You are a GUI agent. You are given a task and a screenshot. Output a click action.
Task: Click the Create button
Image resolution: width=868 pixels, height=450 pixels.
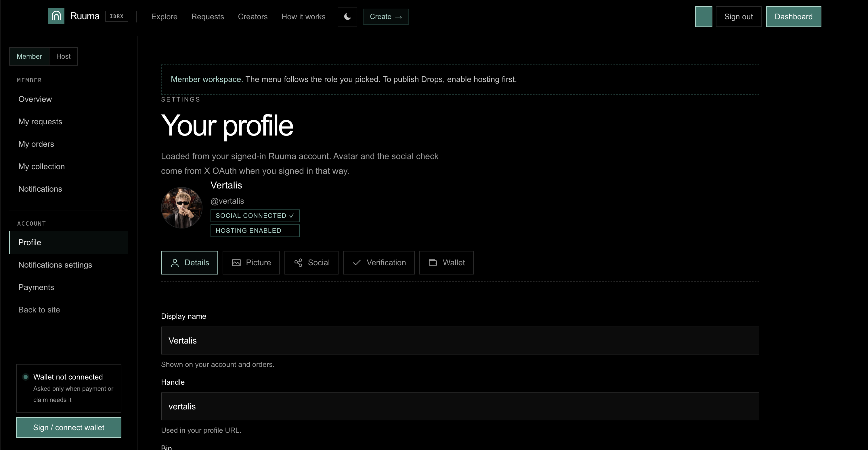(x=386, y=16)
